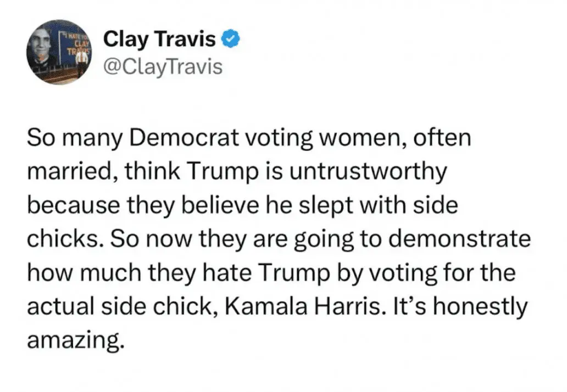Open the @ClayTravis handle link
Image resolution: width=567 pixels, height=392 pixels.
(163, 67)
